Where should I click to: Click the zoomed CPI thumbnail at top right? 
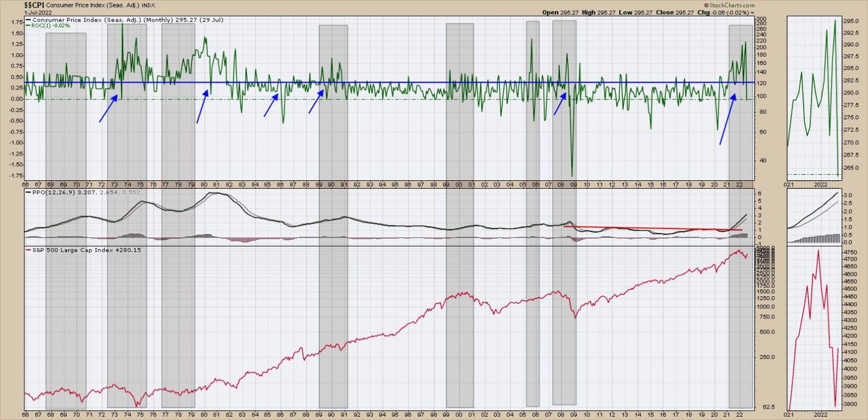coord(814,97)
